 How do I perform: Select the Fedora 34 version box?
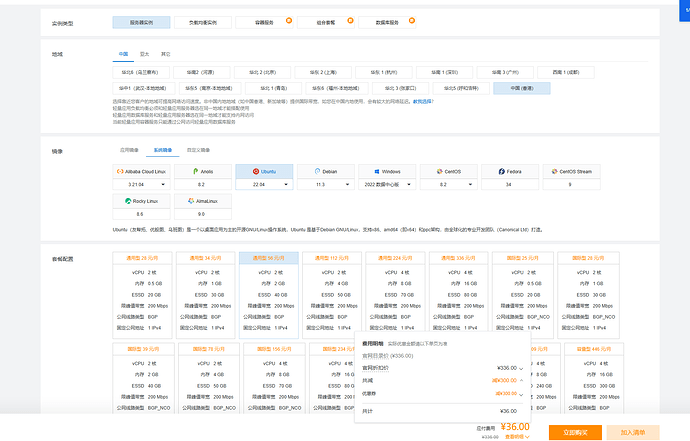click(510, 184)
